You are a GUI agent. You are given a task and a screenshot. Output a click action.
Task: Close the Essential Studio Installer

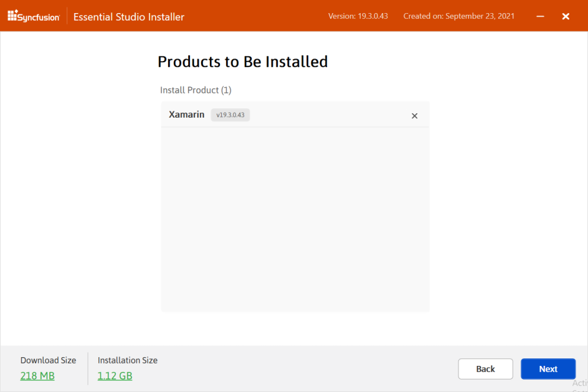pyautogui.click(x=566, y=16)
